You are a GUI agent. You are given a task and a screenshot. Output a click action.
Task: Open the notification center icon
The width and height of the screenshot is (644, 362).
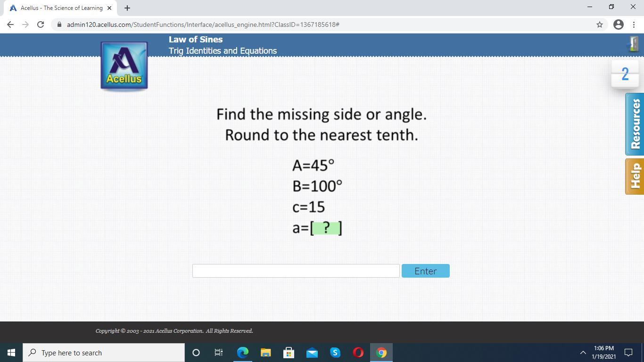628,353
